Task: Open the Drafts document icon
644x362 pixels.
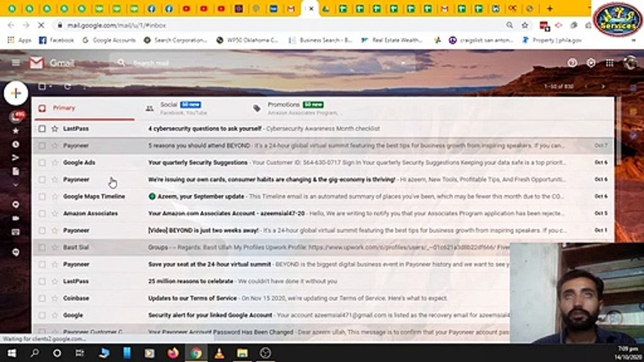Action: click(16, 171)
